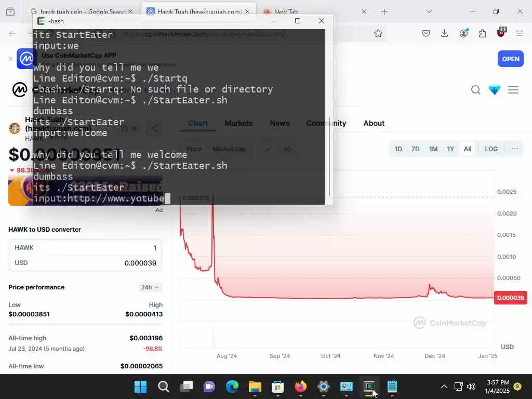Click the CoinMarketCap search magnifier icon
Image resolution: width=532 pixels, height=399 pixels.
point(476,90)
